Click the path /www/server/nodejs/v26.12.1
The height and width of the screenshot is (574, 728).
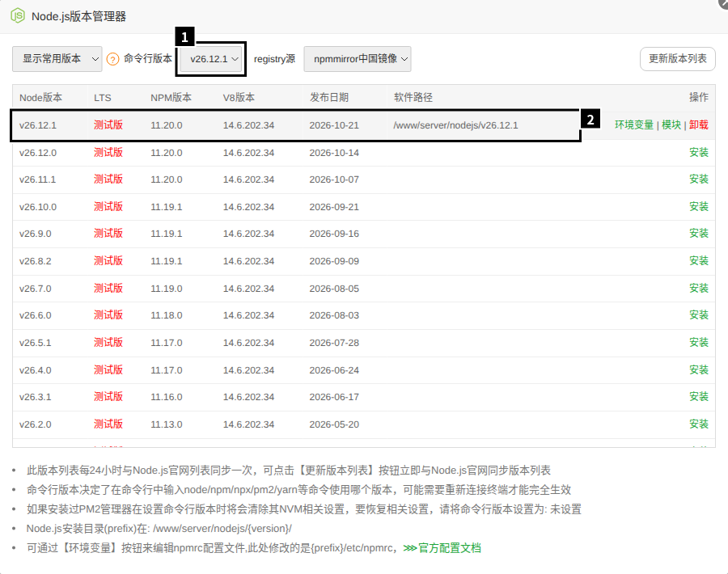[455, 125]
